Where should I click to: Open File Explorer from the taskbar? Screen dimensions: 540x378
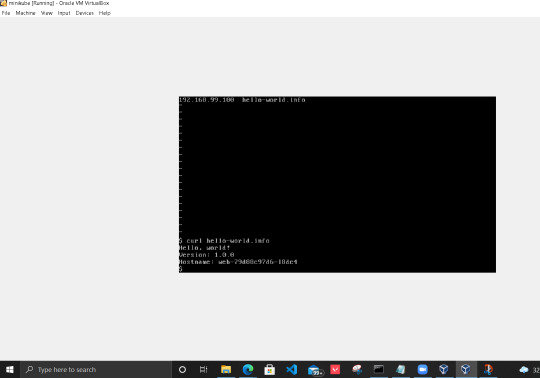point(226,370)
